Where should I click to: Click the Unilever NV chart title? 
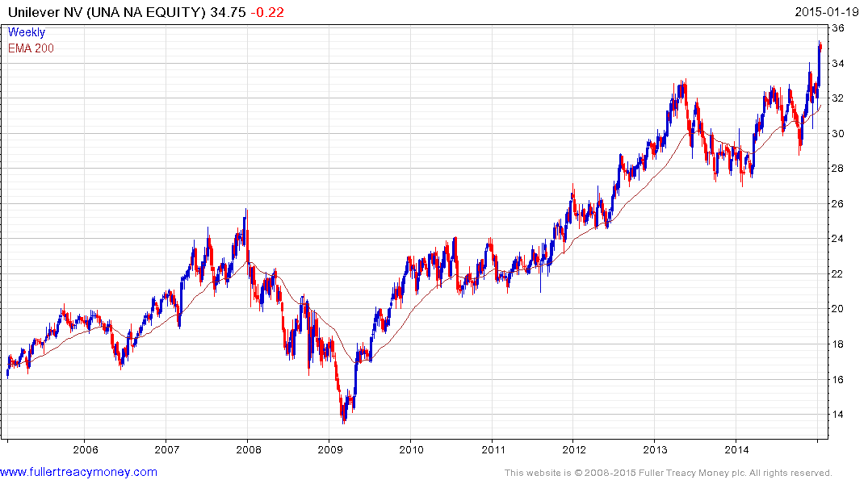[x=107, y=12]
